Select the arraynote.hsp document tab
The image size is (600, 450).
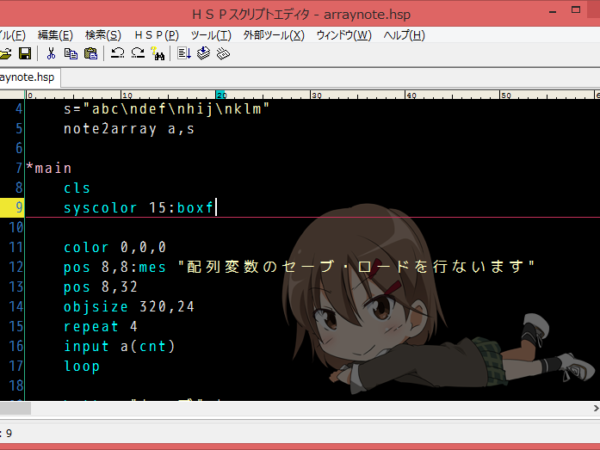pos(28,78)
